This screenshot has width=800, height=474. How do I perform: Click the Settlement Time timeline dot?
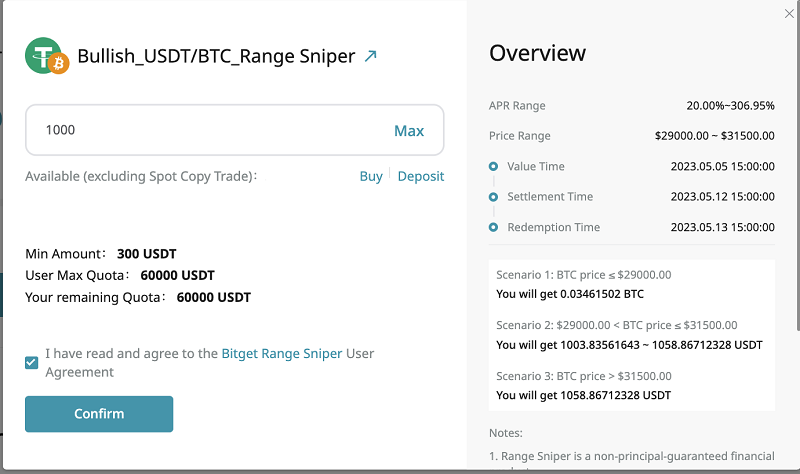pos(493,197)
